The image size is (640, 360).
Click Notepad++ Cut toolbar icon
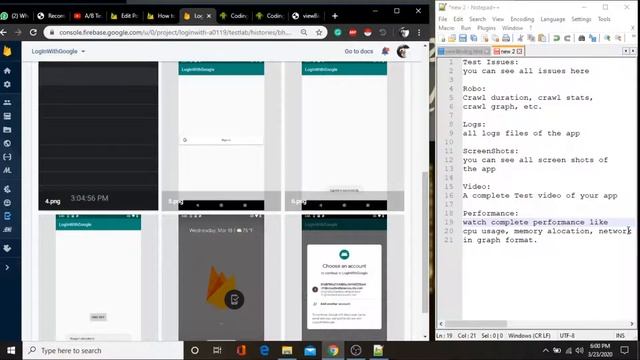(520, 38)
